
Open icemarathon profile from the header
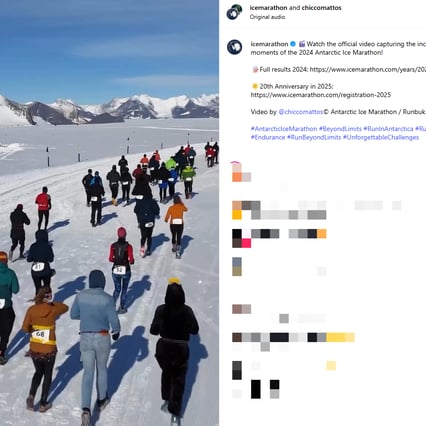269,8
